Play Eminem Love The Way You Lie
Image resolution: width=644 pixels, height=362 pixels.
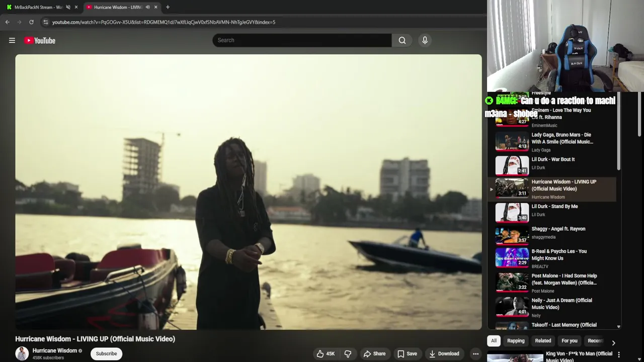pos(561,114)
